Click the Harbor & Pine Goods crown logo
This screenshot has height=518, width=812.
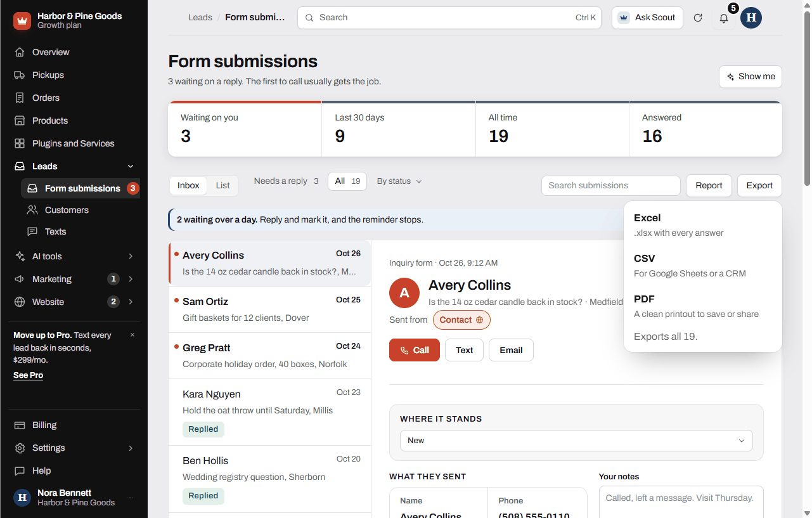coord(22,21)
